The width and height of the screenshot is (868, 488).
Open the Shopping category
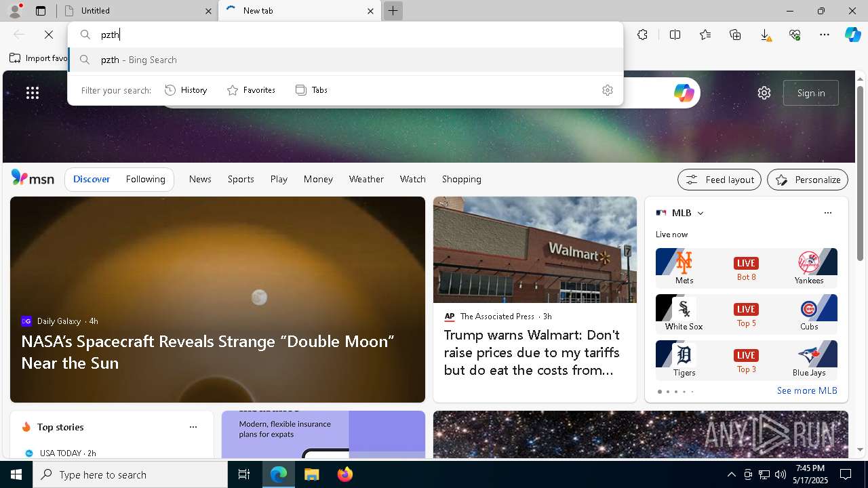tap(462, 179)
